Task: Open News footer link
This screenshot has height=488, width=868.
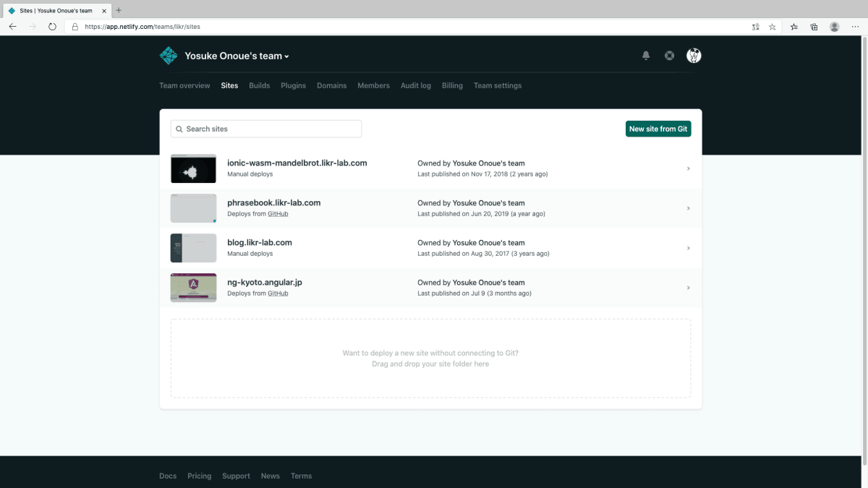Action: pyautogui.click(x=271, y=476)
